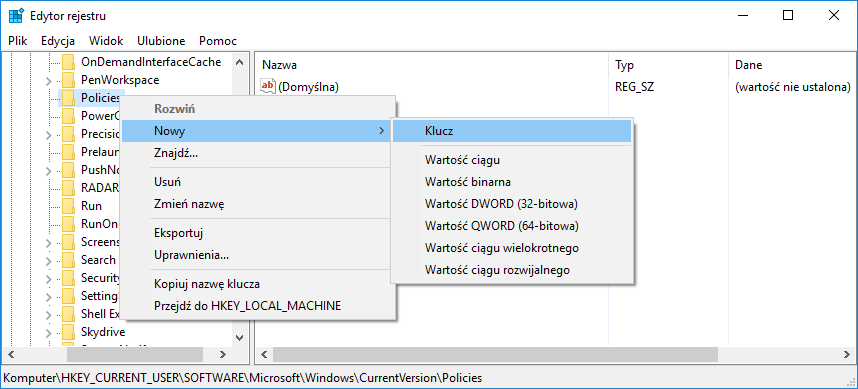Choose Nowy in the context menu
Screen dimensions: 858x389
(257, 131)
